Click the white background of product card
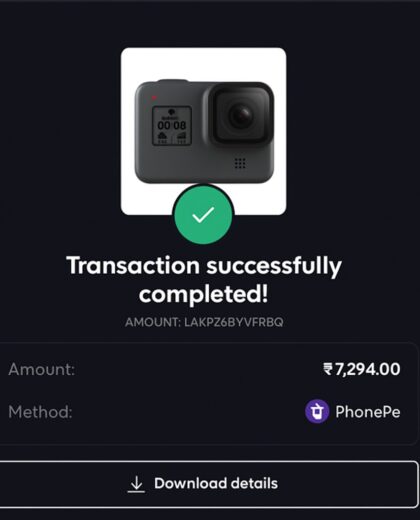This screenshot has width=420, height=520. click(x=203, y=63)
